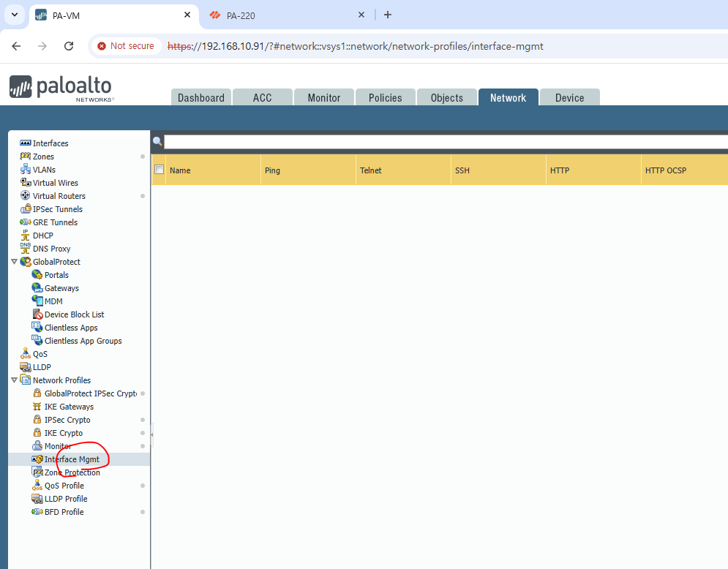Click Clientless Apps icon
728x569 pixels.
(37, 327)
